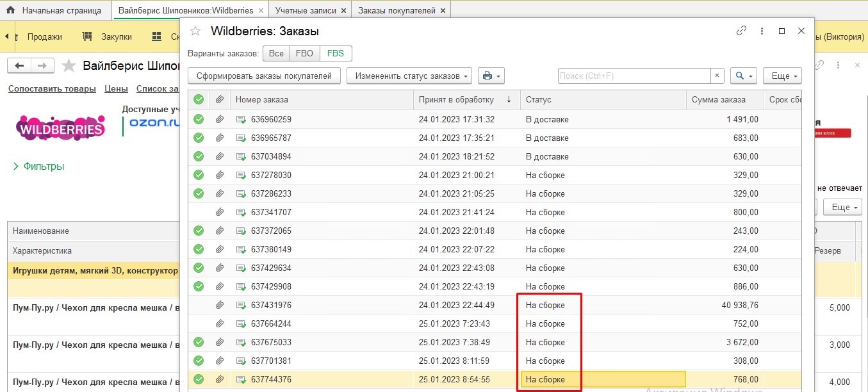Open the magnifier search options dropdown
The width and height of the screenshot is (868, 392).
(743, 76)
